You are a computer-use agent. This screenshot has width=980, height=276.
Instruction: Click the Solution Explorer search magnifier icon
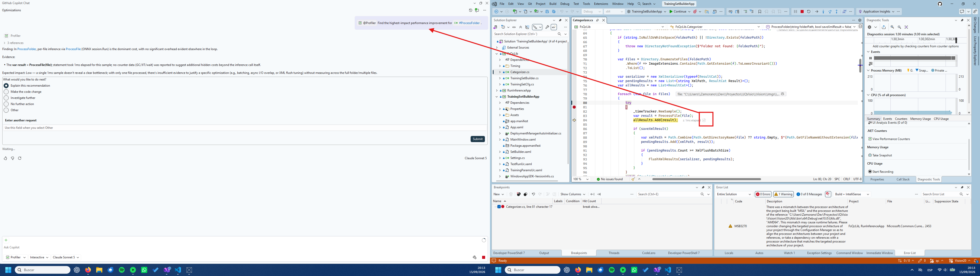[x=559, y=34]
